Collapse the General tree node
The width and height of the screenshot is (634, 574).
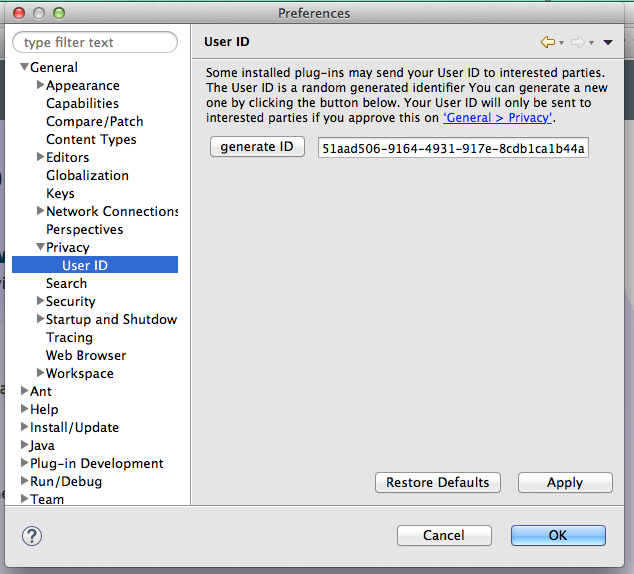[x=25, y=67]
